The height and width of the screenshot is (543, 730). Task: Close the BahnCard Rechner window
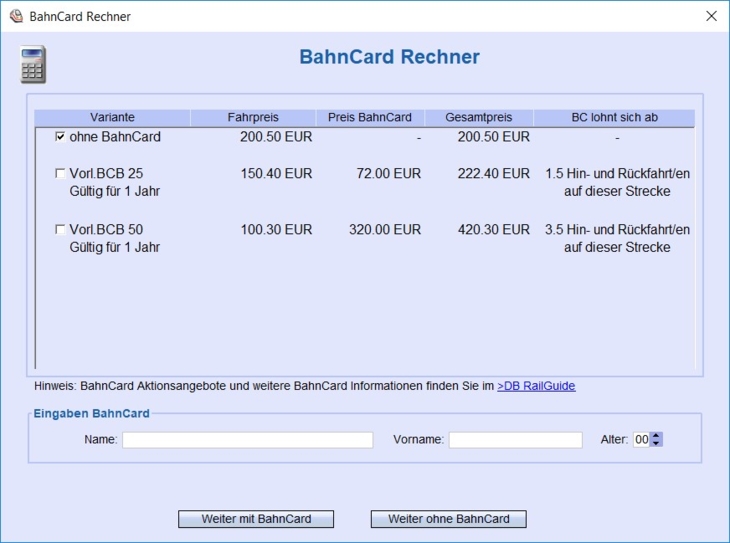[711, 16]
